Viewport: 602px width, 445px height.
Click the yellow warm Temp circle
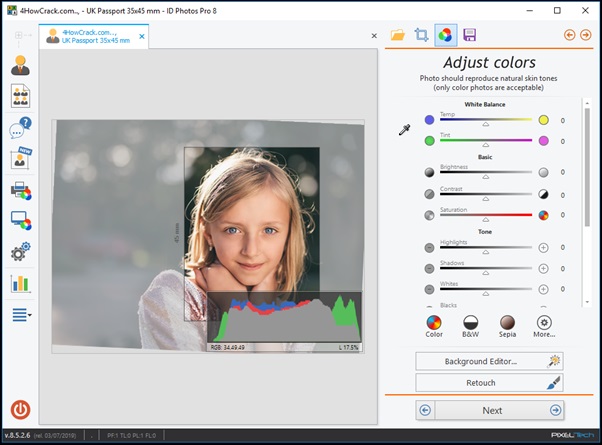(543, 120)
